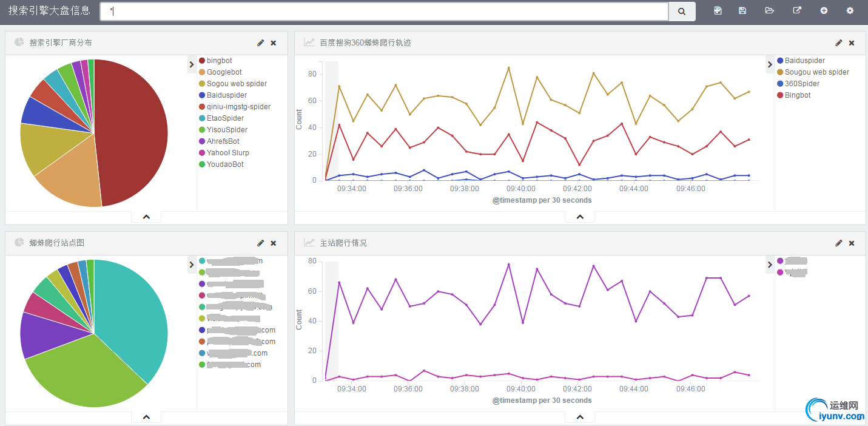Viewport: 868px width, 426px height.
Task: Edit the 搜索引擎厂商分布 panel with the pencil
Action: (261, 42)
